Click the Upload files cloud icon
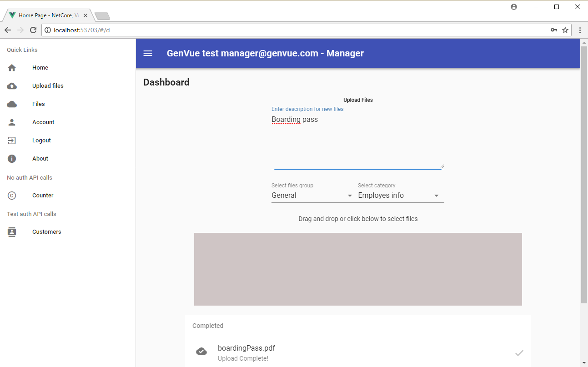 coord(12,86)
